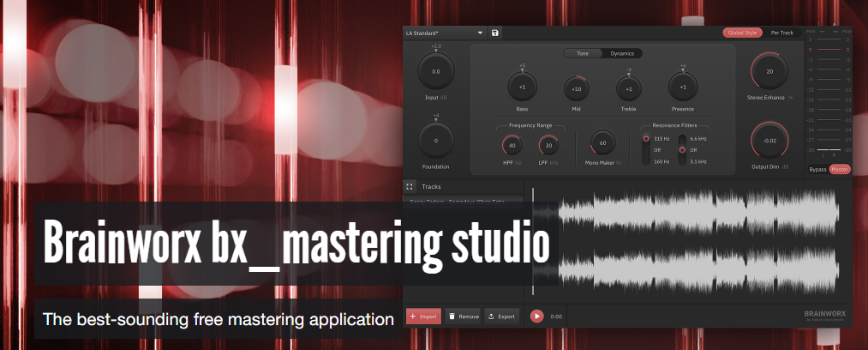Set resonance filter to 315 Hz
The width and height of the screenshot is (868, 350).
(x=661, y=138)
